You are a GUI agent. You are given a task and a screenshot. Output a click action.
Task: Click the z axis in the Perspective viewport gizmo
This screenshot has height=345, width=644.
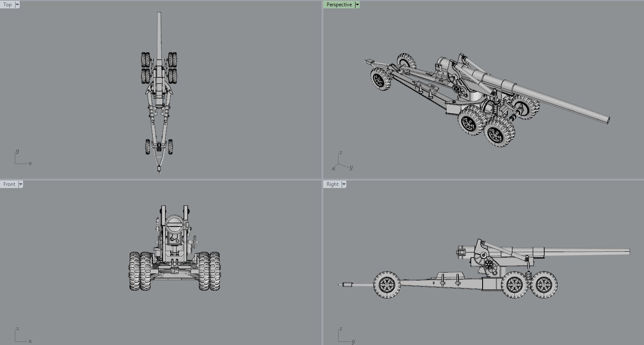341,152
